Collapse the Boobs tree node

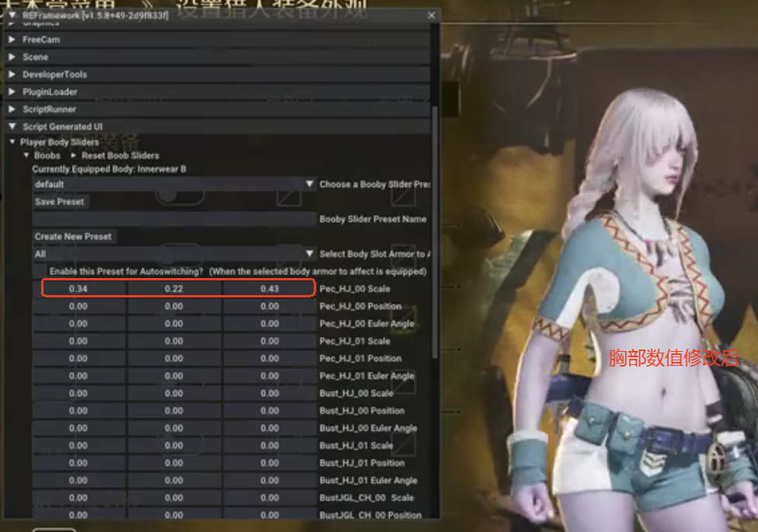pyautogui.click(x=26, y=156)
